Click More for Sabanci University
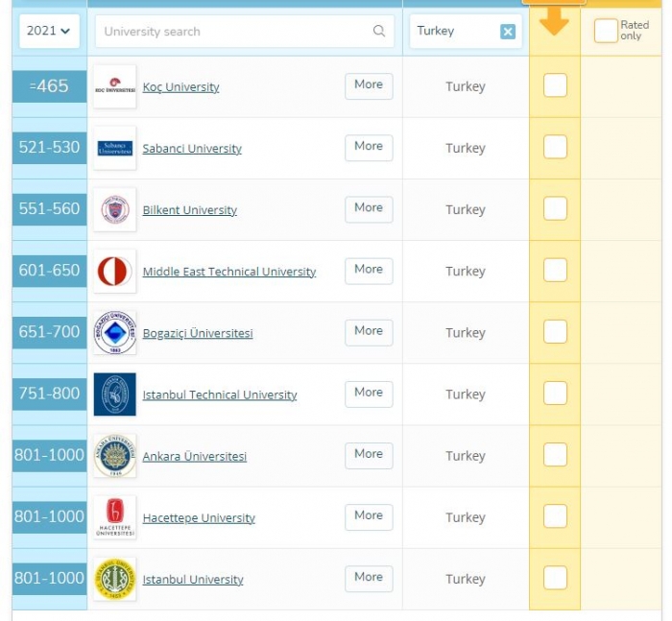Screen dimensions: 672x621 [x=369, y=148]
